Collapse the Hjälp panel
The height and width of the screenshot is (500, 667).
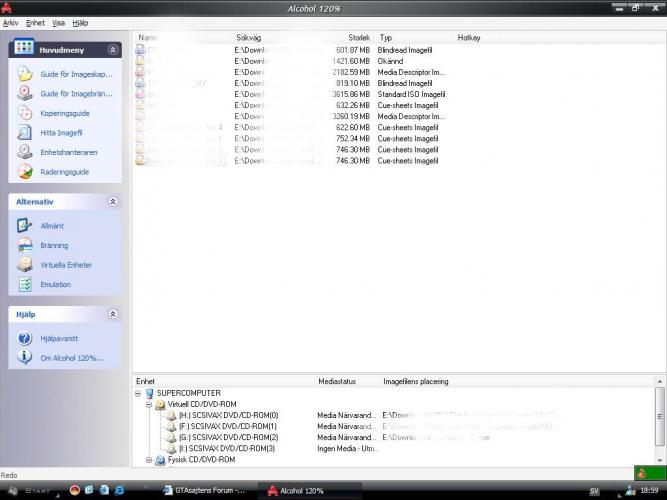pos(113,314)
